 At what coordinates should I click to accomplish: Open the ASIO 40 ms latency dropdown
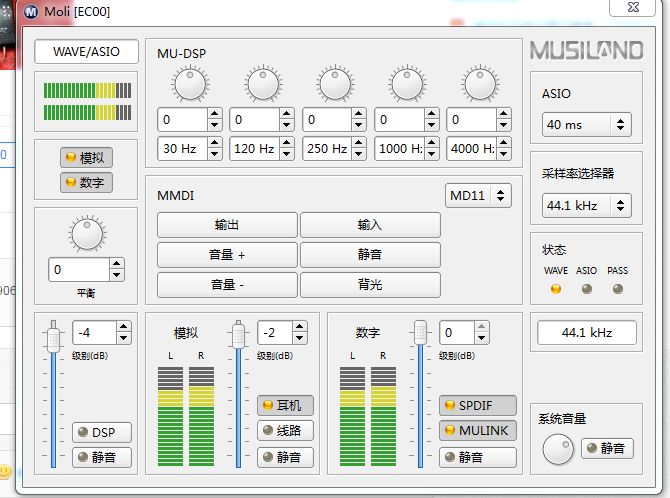586,124
